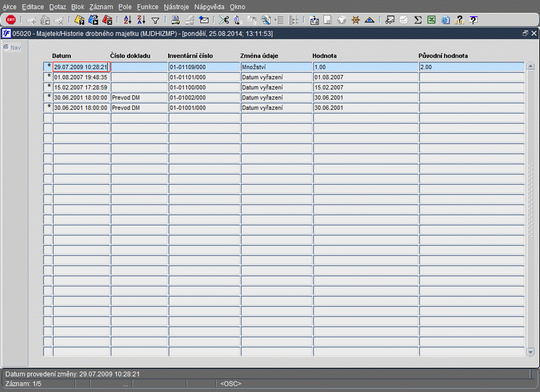This screenshot has width=540, height=392.
Task: Click inventory number 01-01109/000
Action: click(204, 67)
